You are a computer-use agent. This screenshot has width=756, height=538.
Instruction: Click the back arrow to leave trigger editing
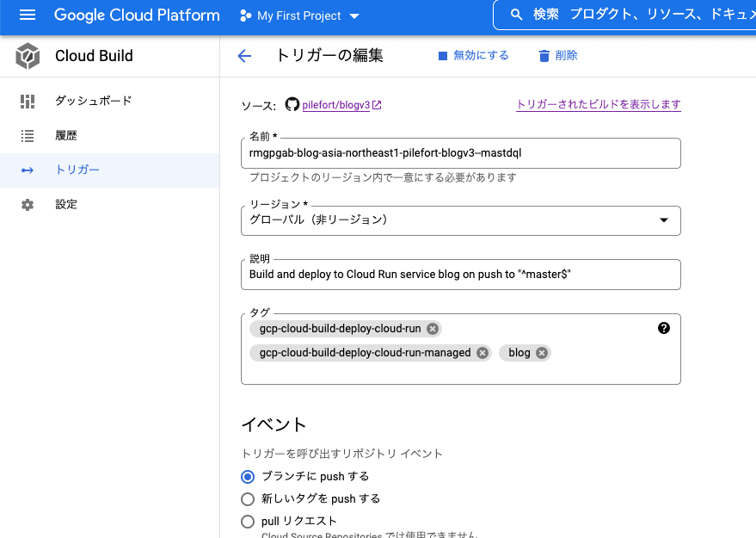point(244,55)
